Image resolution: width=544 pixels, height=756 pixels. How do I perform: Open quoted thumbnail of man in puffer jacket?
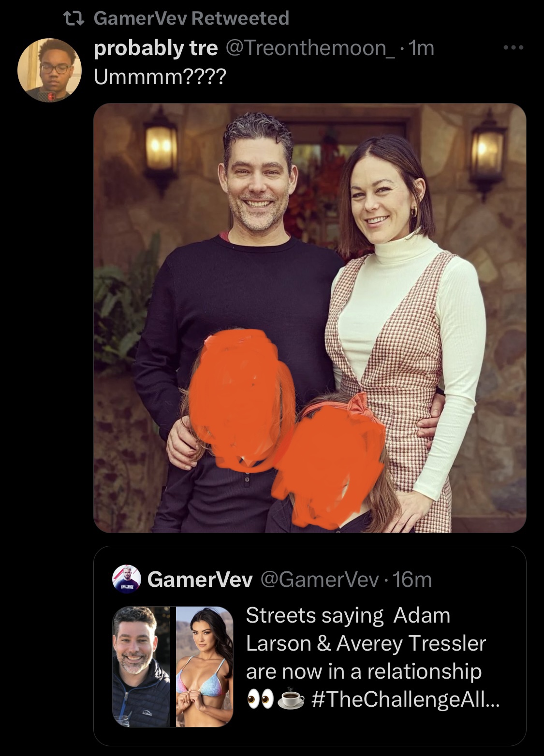[141, 666]
